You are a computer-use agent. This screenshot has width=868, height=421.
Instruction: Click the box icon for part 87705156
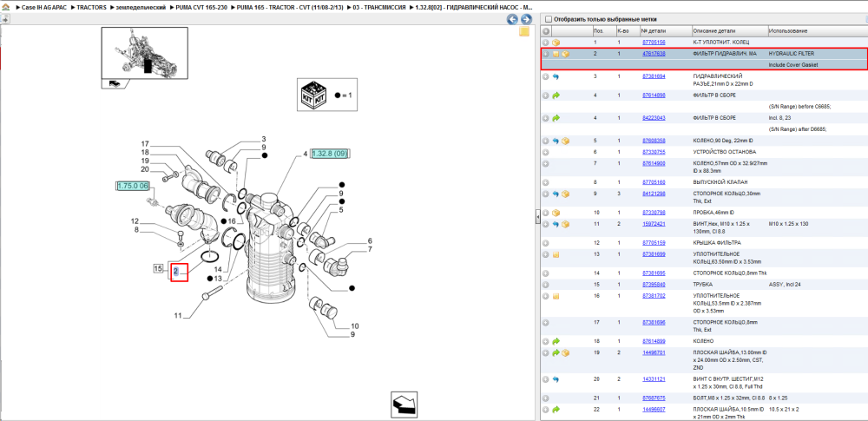[x=556, y=43]
